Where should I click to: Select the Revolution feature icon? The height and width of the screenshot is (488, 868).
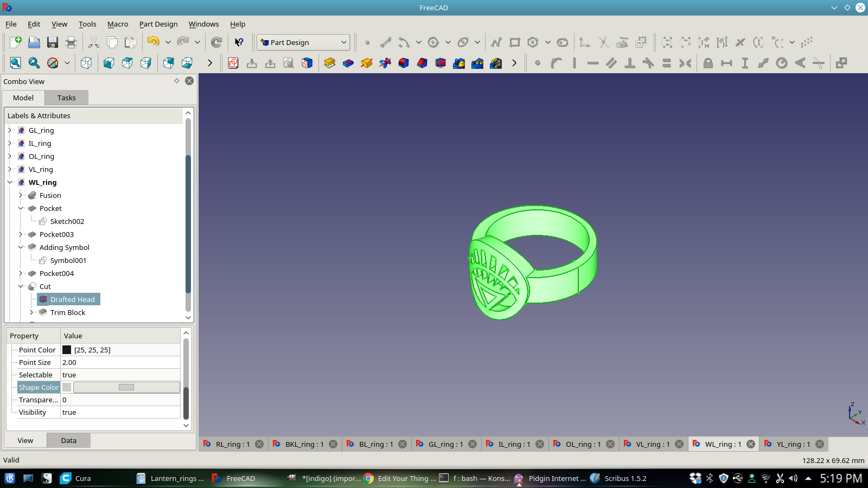pos(367,63)
